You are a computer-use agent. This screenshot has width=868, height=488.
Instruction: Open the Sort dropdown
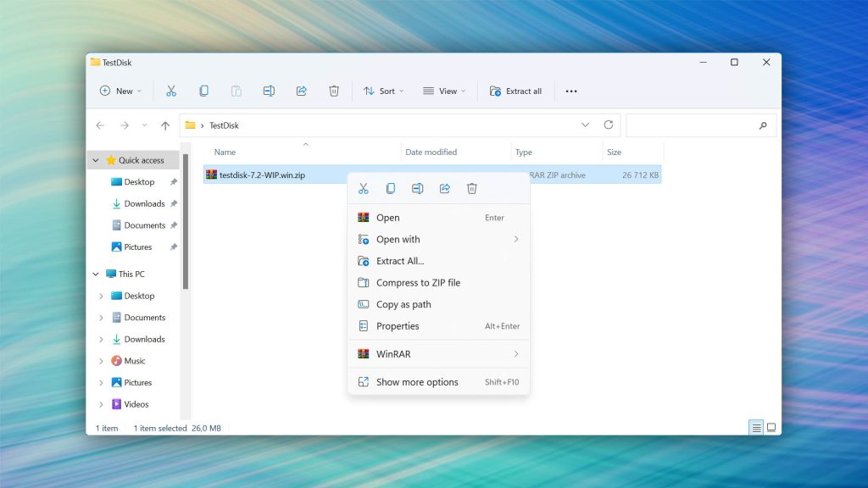tap(383, 91)
